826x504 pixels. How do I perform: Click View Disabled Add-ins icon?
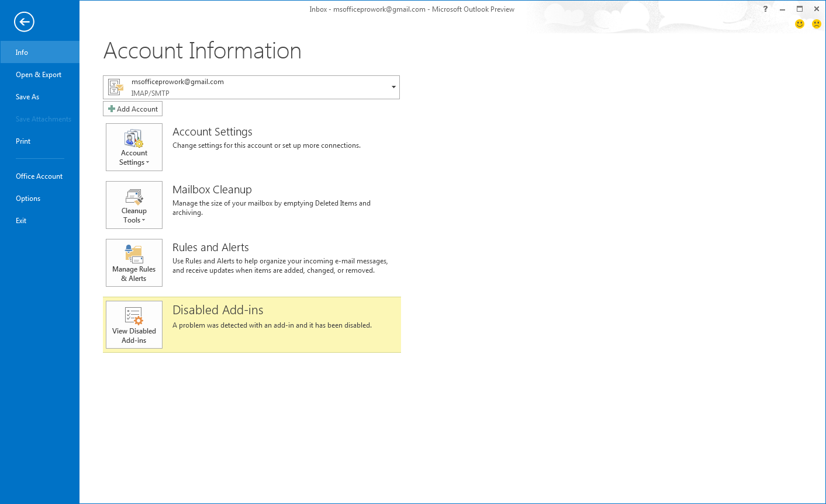tap(134, 325)
